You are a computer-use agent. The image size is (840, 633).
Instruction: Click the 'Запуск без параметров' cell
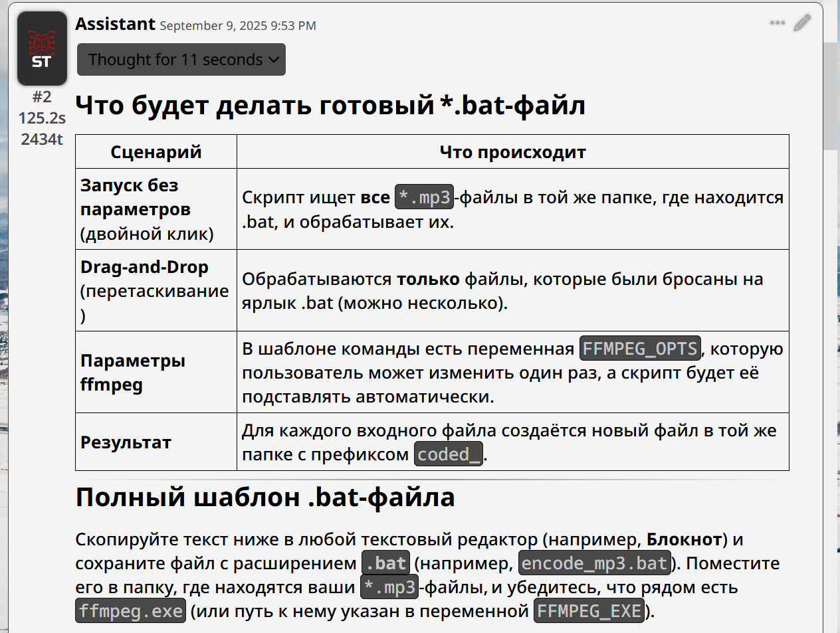pos(156,209)
